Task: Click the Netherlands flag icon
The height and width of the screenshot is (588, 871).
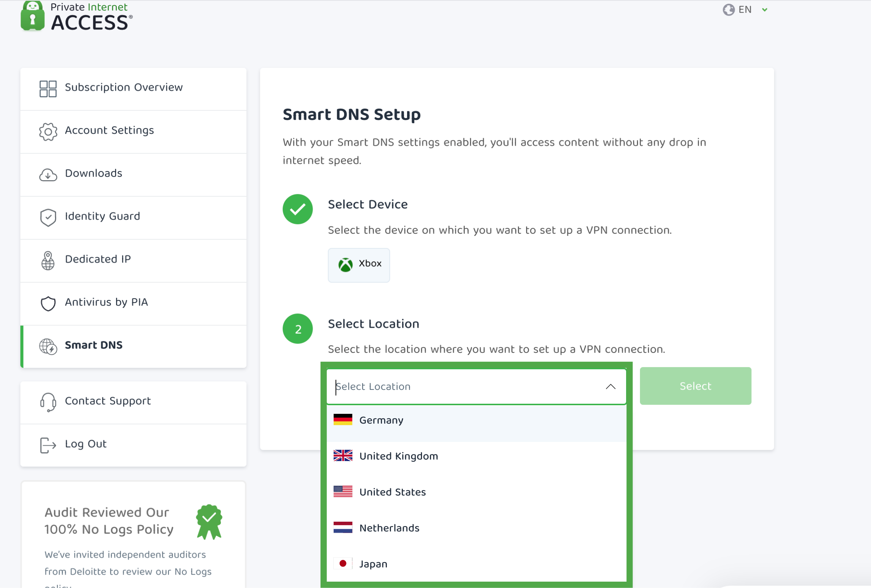Action: click(x=343, y=528)
